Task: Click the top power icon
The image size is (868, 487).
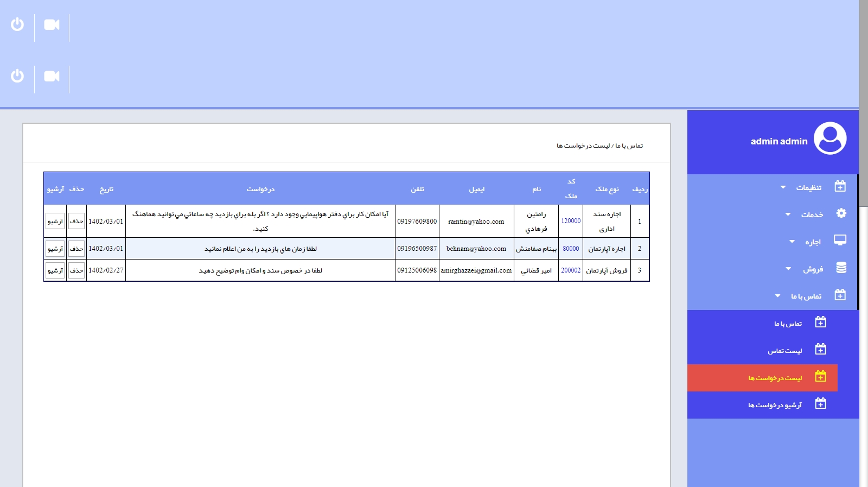Action: click(x=17, y=24)
